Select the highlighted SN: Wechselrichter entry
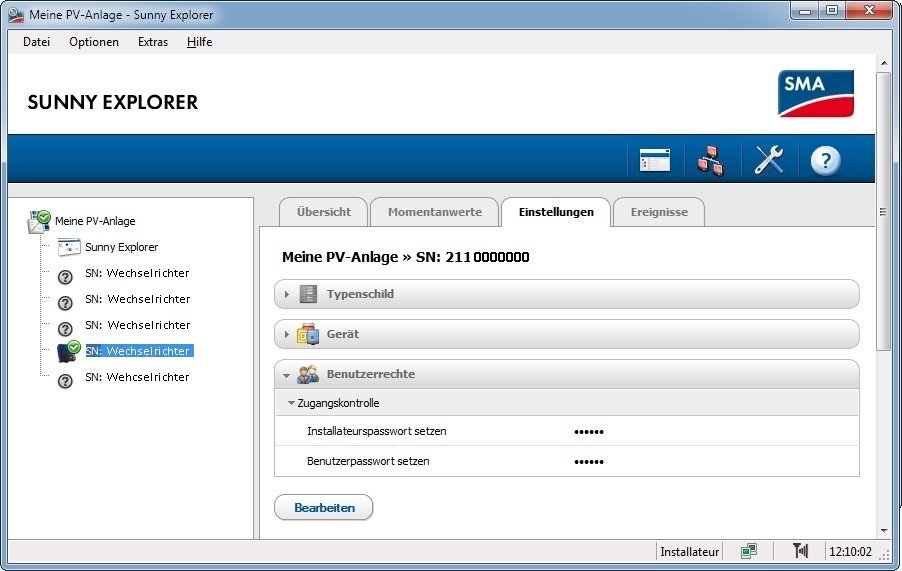Screen dimensions: 902x571 [x=140, y=351]
